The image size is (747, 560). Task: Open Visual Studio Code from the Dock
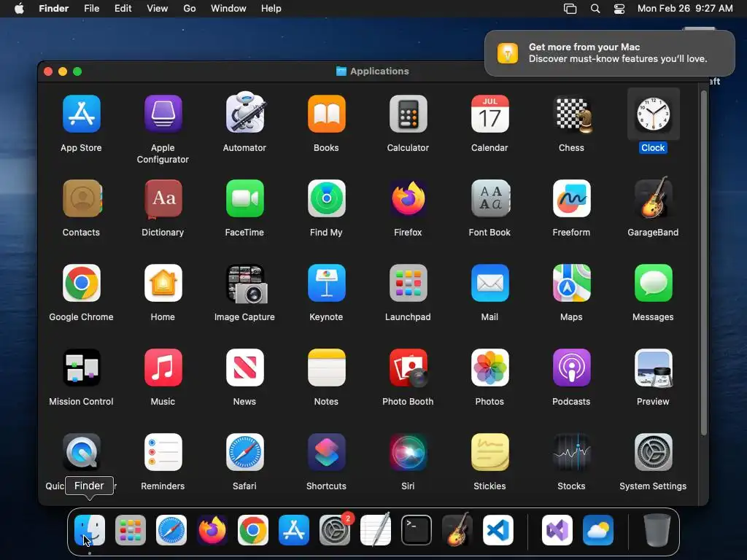click(498, 530)
